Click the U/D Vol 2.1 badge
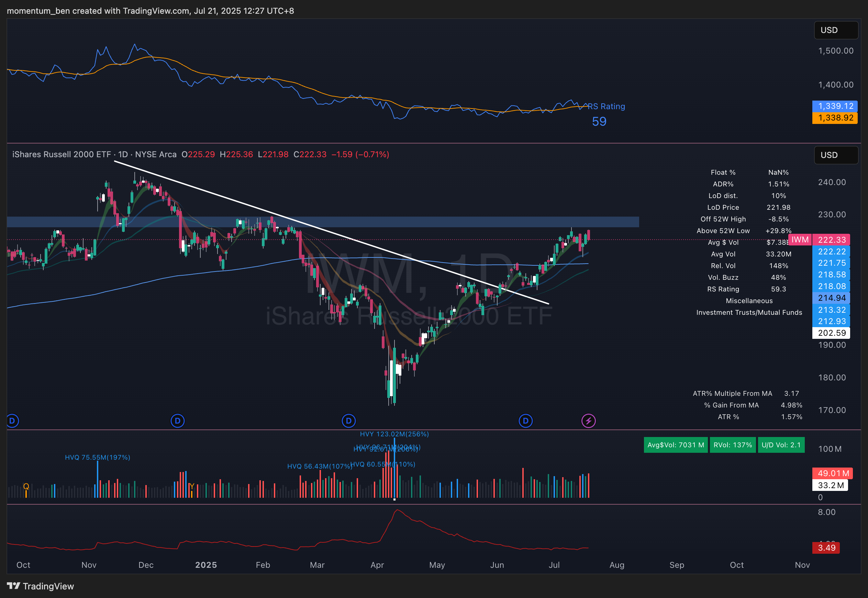Viewport: 868px width, 598px height. click(781, 445)
